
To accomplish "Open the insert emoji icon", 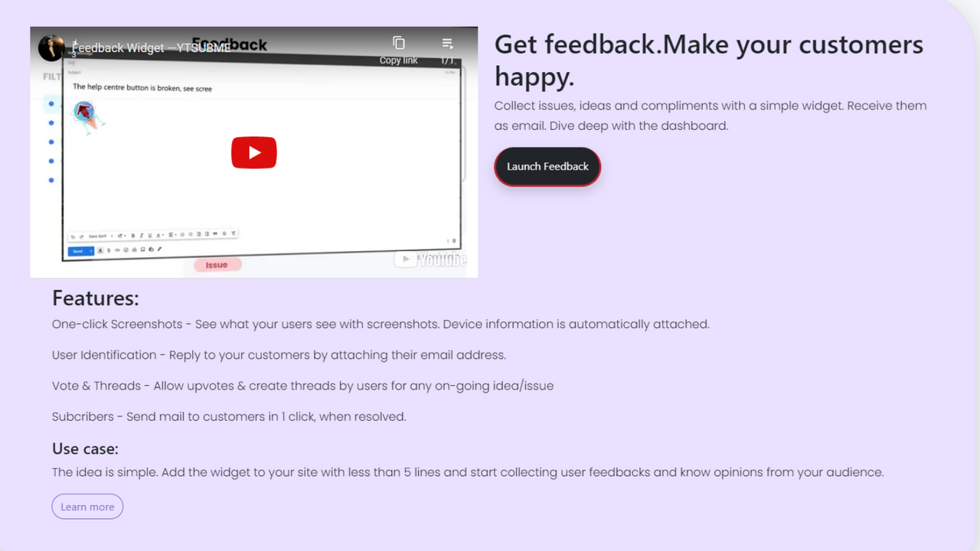I will 126,251.
